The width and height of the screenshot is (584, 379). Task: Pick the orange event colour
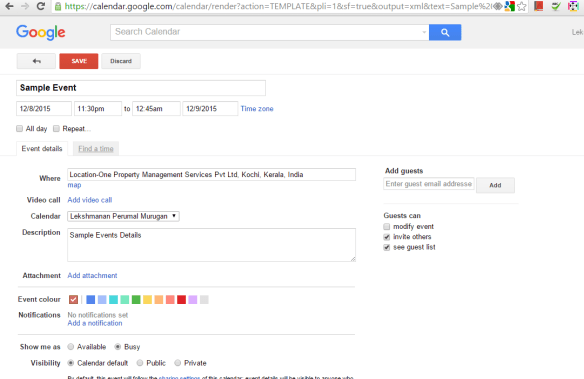(159, 299)
